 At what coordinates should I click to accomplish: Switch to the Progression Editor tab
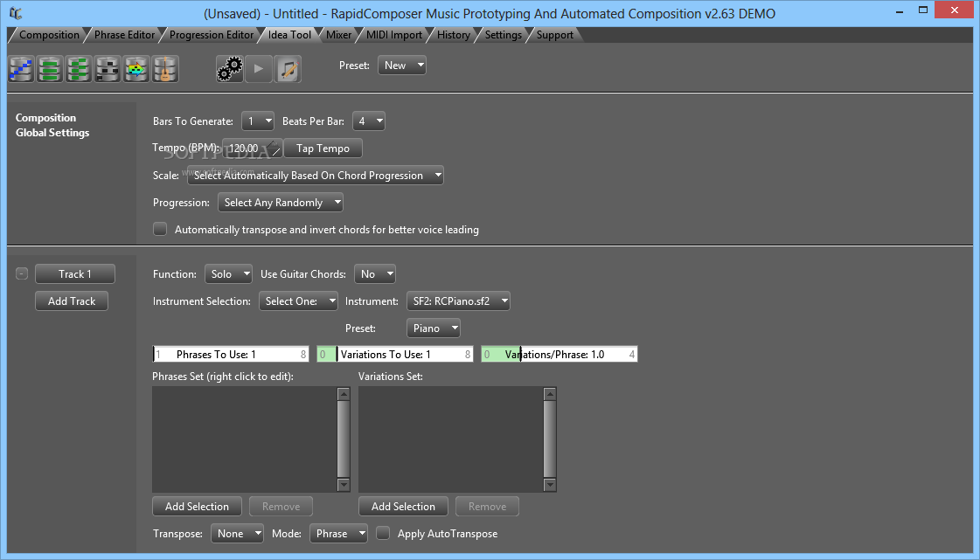click(x=212, y=35)
